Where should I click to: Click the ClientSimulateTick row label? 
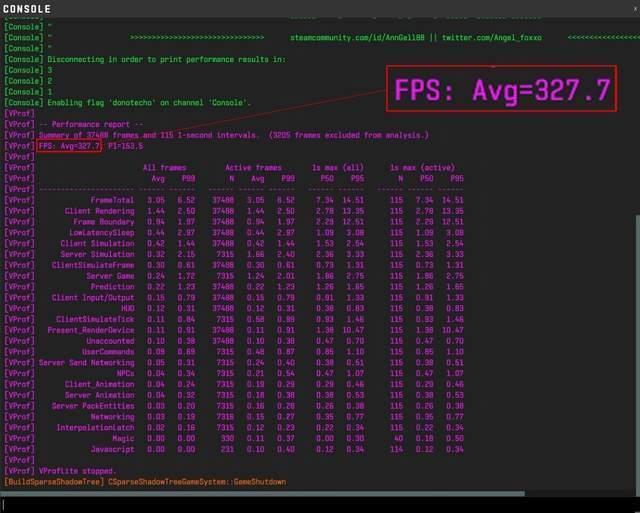click(x=95, y=319)
